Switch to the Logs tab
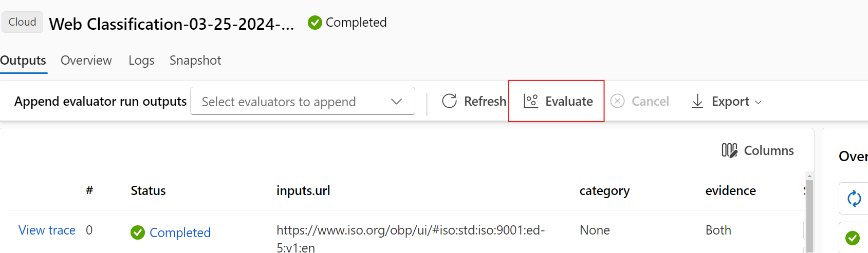The height and width of the screenshot is (253, 868). 141,61
